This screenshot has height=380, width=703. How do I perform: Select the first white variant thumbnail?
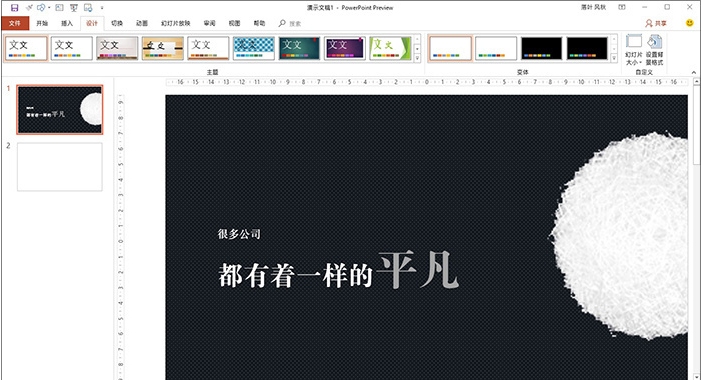(451, 48)
